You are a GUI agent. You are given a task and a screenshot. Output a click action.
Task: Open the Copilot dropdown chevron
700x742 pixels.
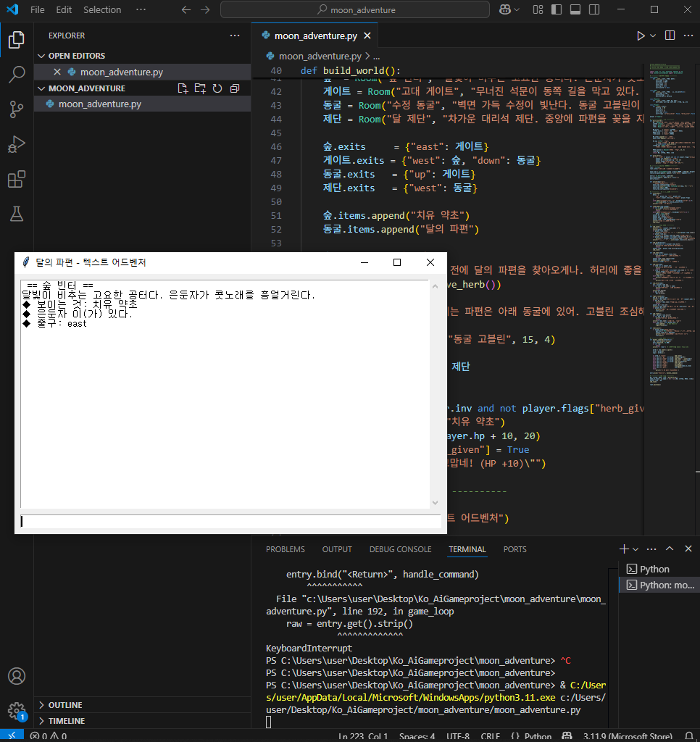pyautogui.click(x=517, y=9)
